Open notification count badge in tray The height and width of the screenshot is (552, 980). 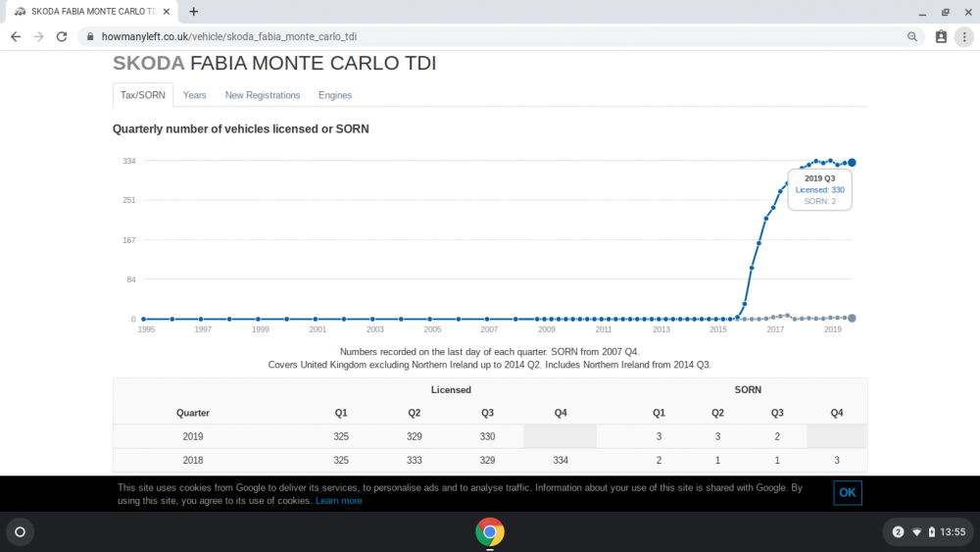(x=898, y=532)
